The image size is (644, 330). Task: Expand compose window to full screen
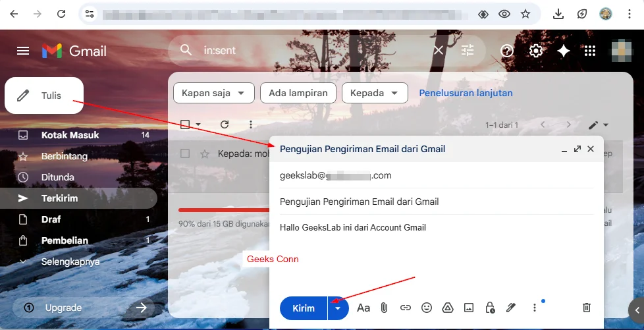pos(577,149)
